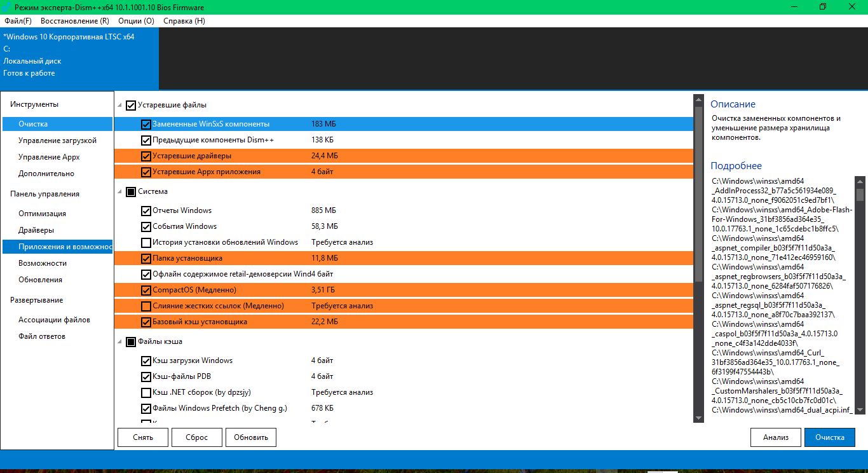This screenshot has width=868, height=473.
Task: Uncheck Кэш загрузки Windows checkbox
Action: [x=146, y=360]
